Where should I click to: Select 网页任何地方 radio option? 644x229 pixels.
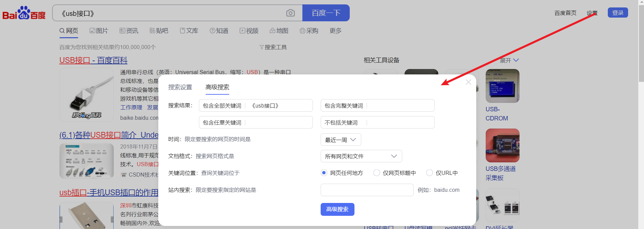click(x=324, y=173)
